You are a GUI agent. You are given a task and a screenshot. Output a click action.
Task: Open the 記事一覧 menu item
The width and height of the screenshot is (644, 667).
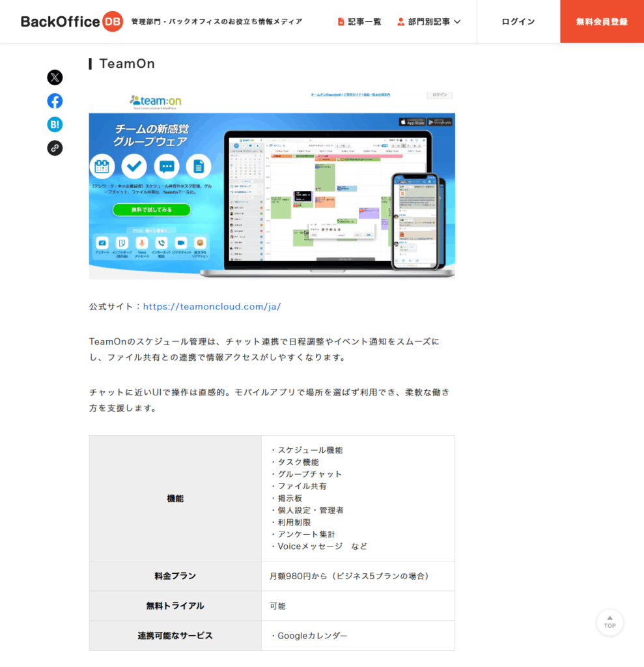click(359, 21)
